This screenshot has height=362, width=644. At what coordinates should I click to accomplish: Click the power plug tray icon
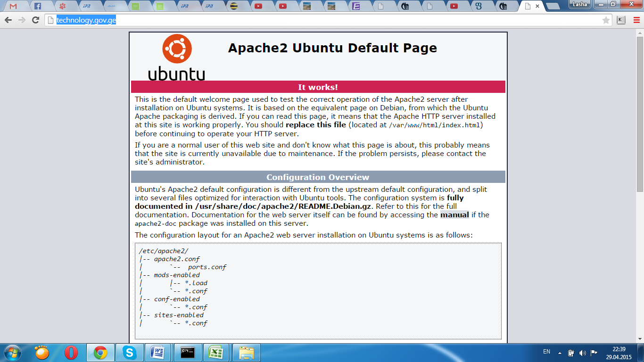(x=571, y=353)
